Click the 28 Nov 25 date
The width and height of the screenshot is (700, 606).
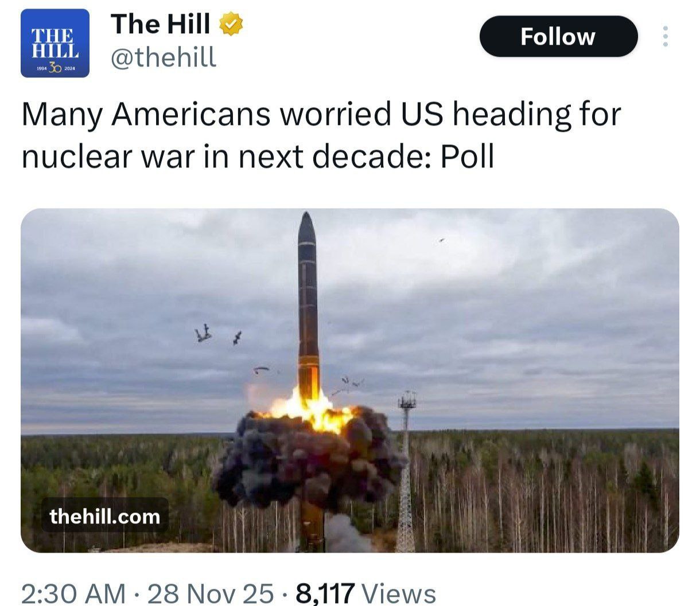coord(211,593)
